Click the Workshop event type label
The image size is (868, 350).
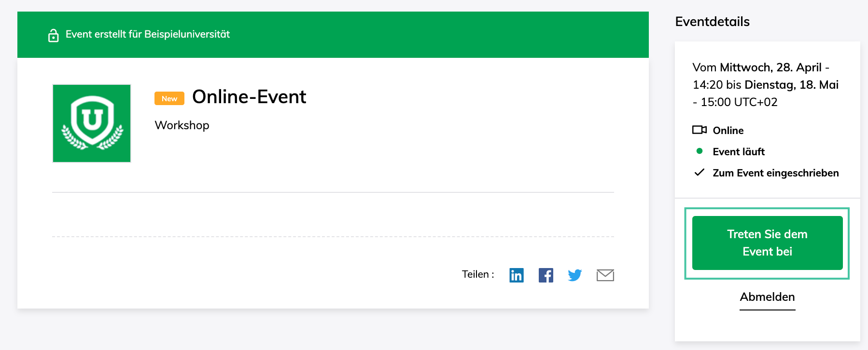182,125
